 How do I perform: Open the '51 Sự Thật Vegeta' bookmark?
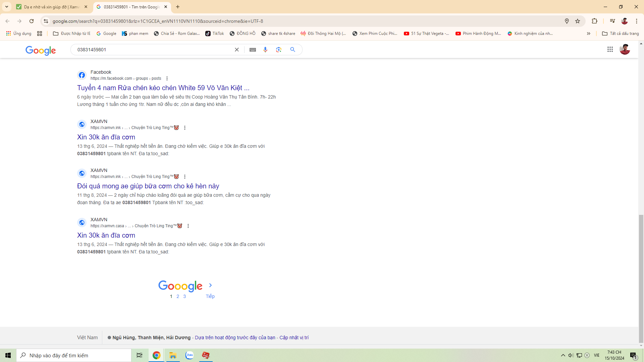pyautogui.click(x=427, y=34)
